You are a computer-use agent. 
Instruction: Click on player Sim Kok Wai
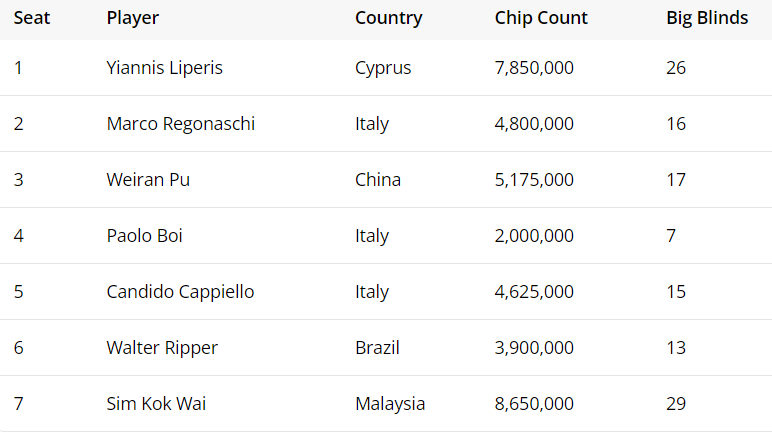(x=156, y=404)
